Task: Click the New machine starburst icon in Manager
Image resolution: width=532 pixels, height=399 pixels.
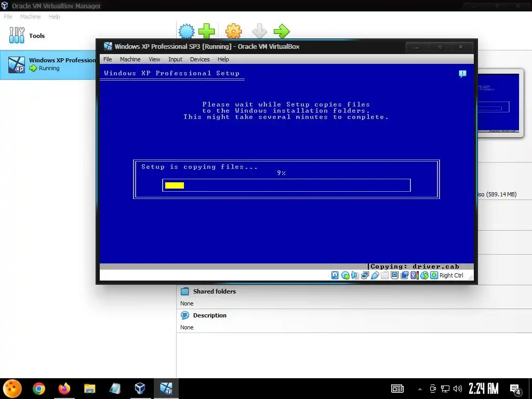Action: pos(187,32)
